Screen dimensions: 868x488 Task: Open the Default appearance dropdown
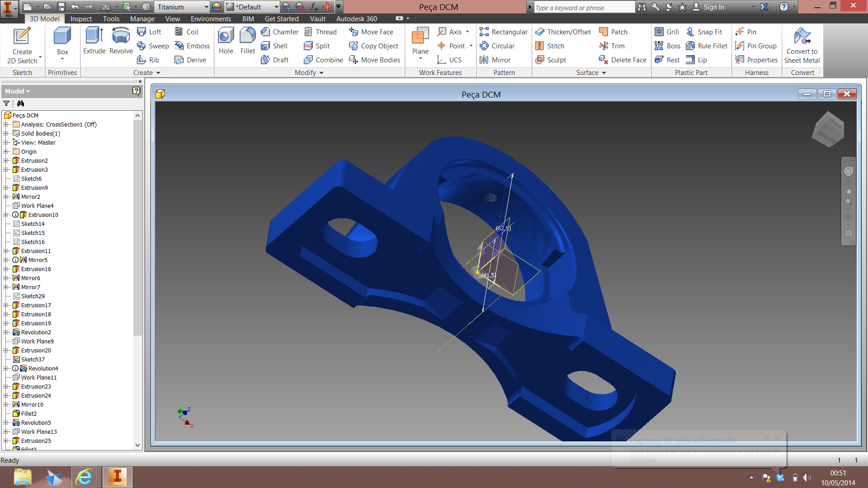click(x=276, y=7)
